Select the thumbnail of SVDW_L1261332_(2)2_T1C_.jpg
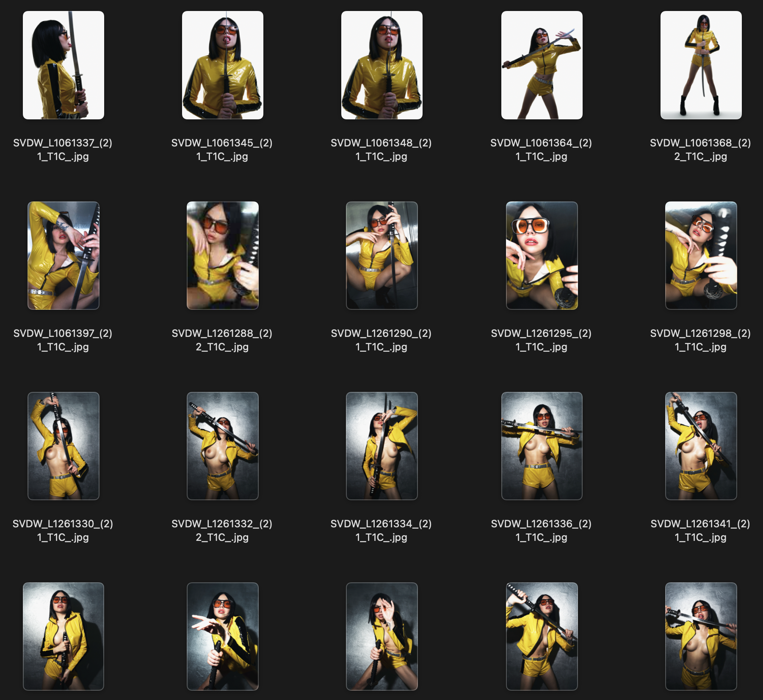 pos(223,446)
